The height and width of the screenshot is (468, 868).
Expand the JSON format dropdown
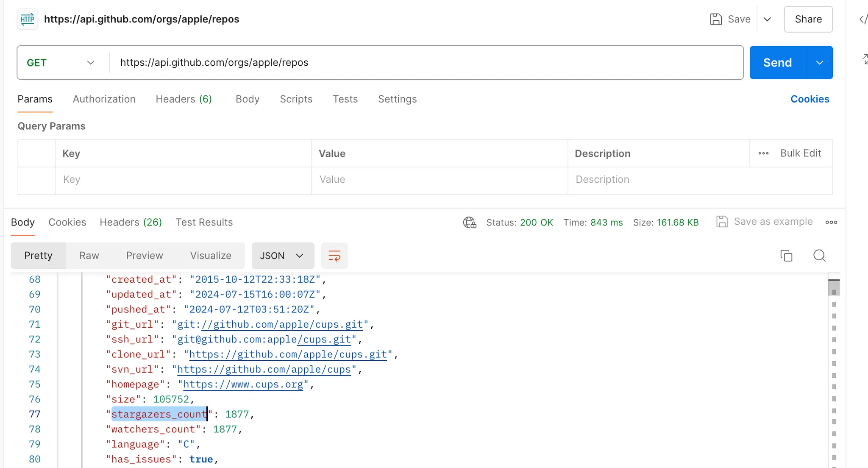283,256
